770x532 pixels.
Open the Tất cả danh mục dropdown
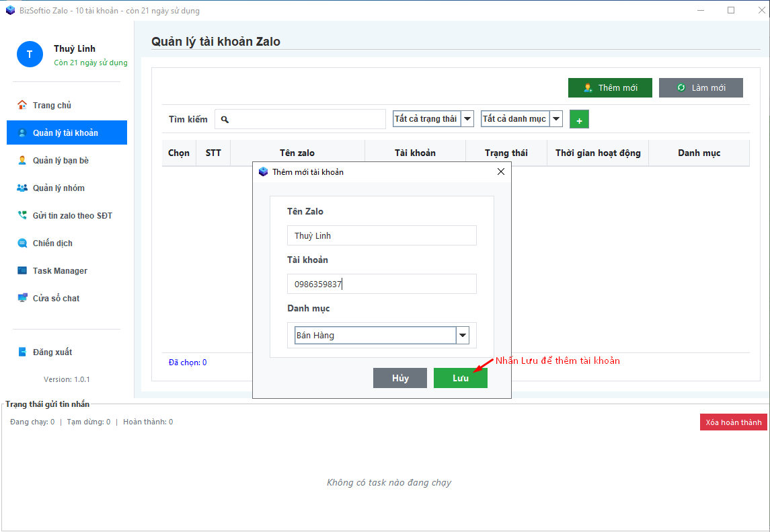coord(555,119)
